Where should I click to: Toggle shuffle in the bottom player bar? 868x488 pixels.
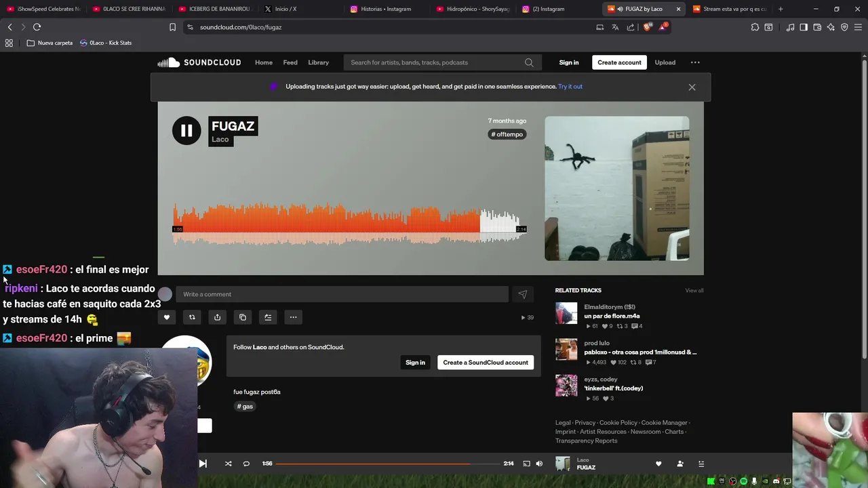pos(228,464)
